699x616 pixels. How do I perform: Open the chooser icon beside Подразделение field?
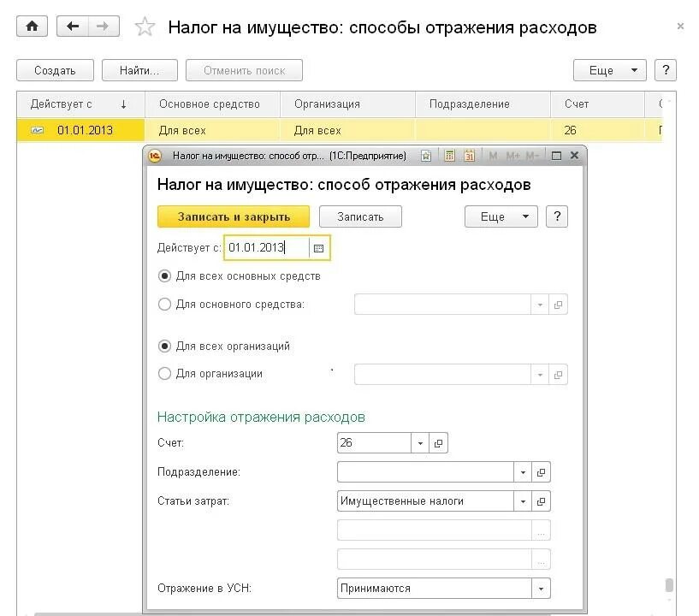(x=541, y=471)
